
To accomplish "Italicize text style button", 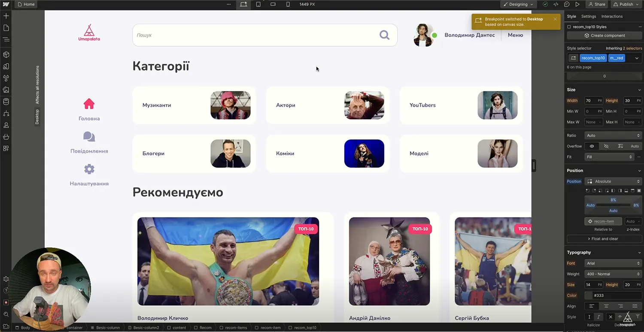I will point(598,317).
